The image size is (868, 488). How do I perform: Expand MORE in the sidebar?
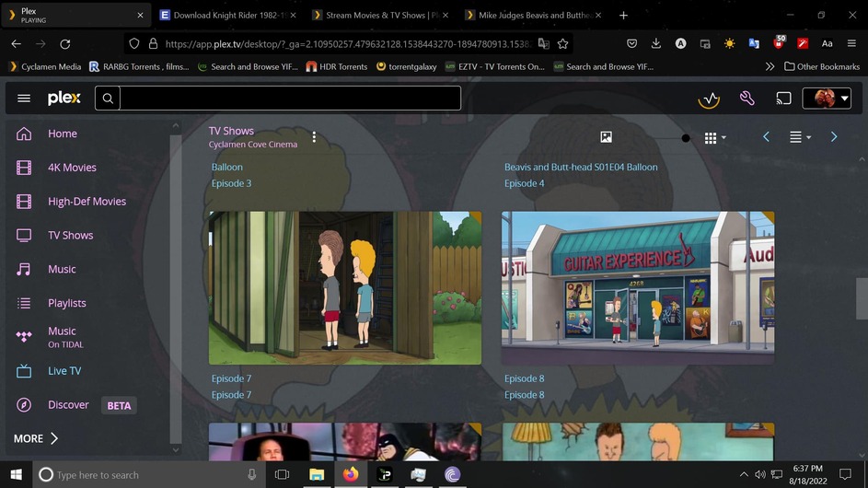[36, 438]
